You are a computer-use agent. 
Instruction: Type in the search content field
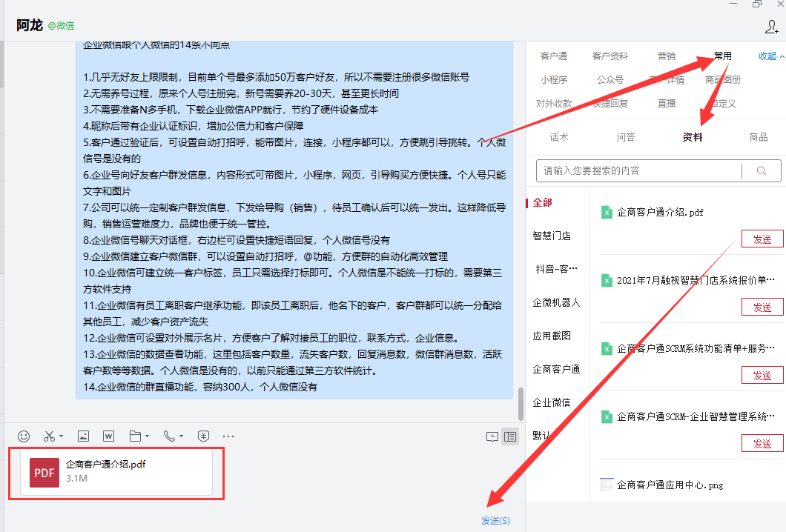[638, 171]
